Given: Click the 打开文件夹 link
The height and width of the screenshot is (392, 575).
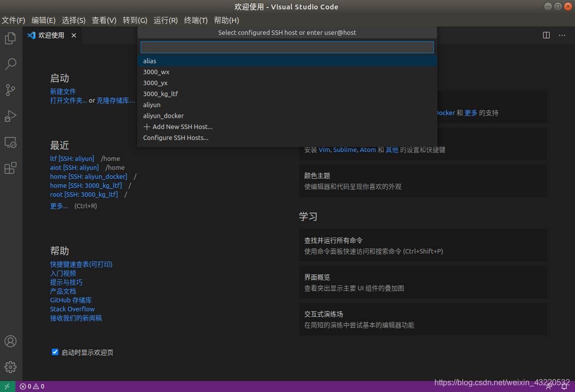Looking at the screenshot, I should click(69, 101).
